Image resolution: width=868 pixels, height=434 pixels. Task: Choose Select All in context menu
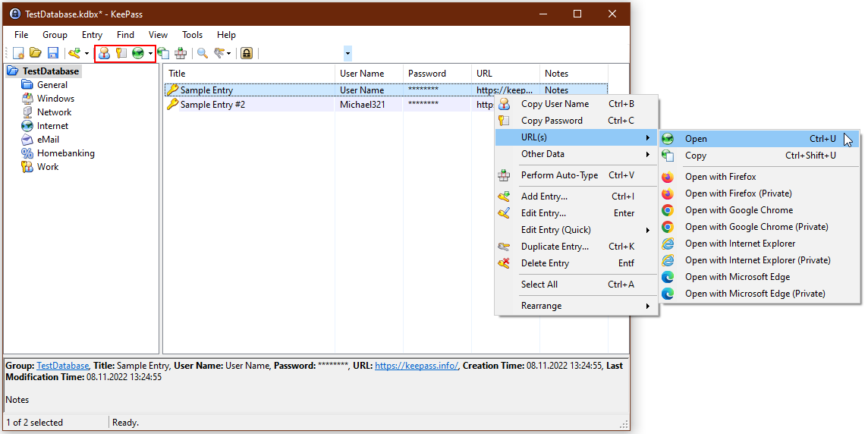click(x=577, y=284)
